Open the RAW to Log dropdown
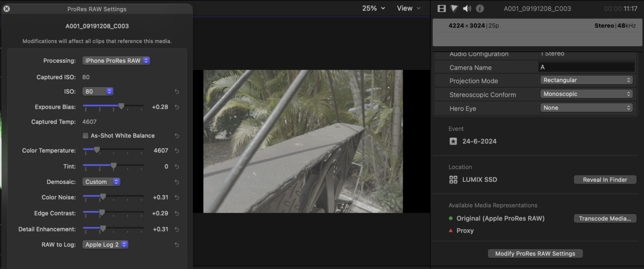Screen dimensions: 644x269 point(106,245)
